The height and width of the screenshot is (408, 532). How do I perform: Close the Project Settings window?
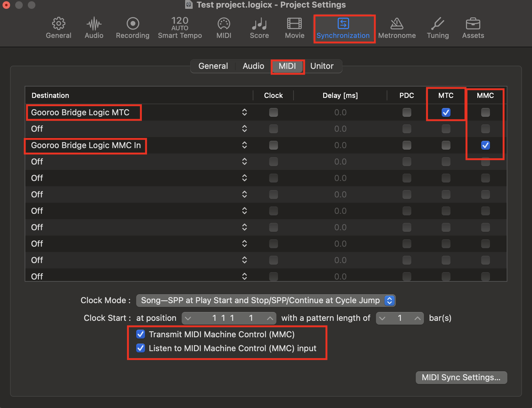click(x=6, y=5)
